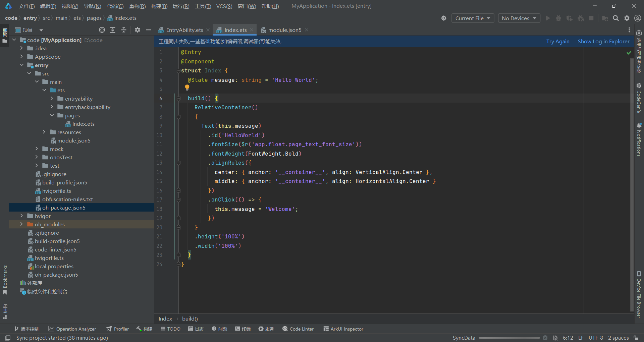Toggle tool window bars icon bottom-left
Viewport: 644px width, 342px height.
coord(8,338)
